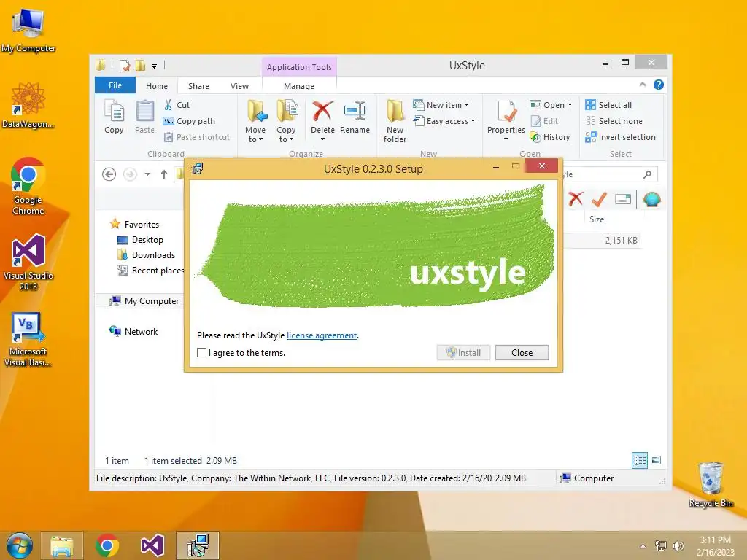Click the Paste icon in the ribbon
Screen dimensions: 747x560
point(145,117)
